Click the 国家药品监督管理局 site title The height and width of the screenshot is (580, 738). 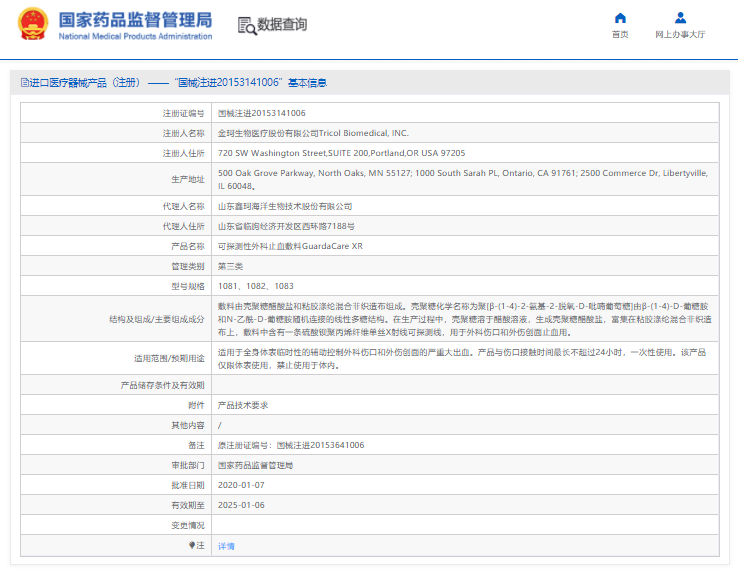click(135, 19)
